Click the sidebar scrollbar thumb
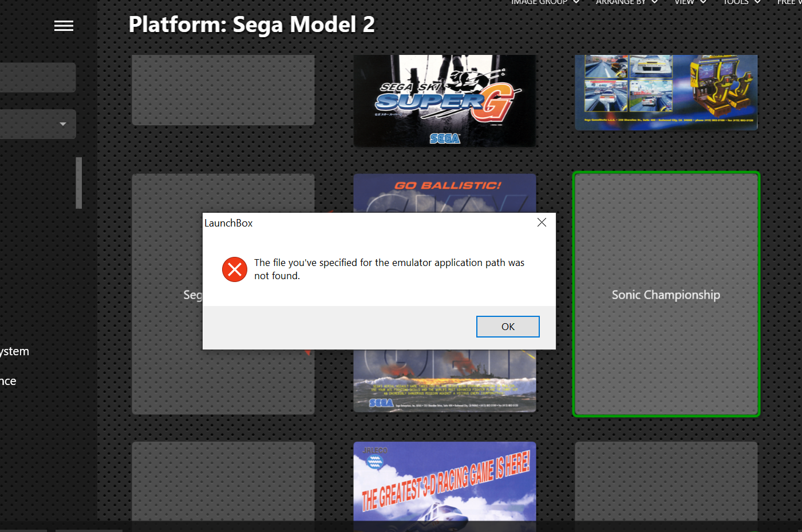 (79, 183)
